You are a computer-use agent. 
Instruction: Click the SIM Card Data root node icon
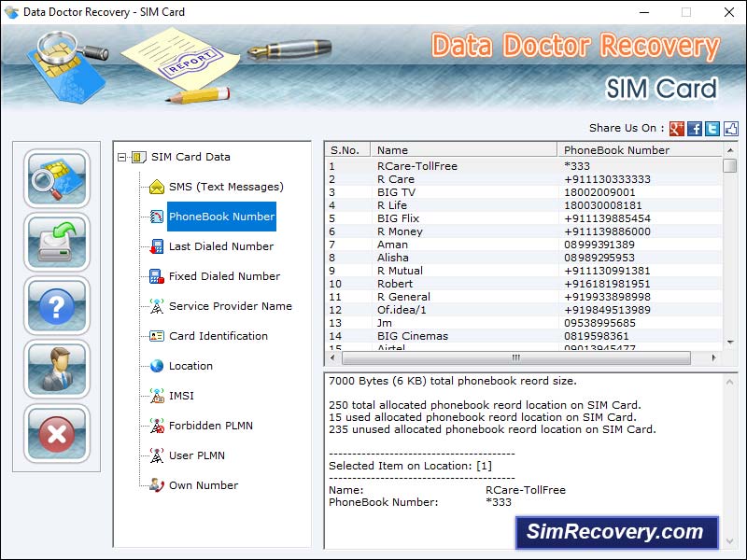click(138, 157)
